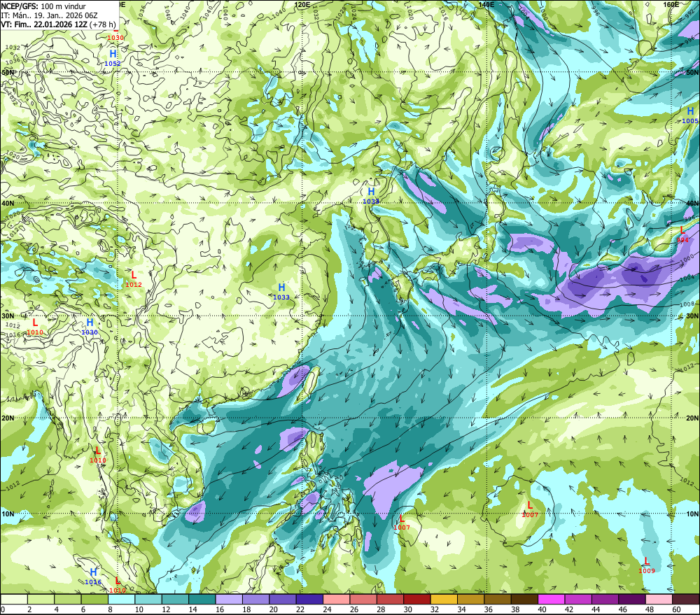
Task: Click the H 1016 high pressure marker
Action: coord(93,577)
